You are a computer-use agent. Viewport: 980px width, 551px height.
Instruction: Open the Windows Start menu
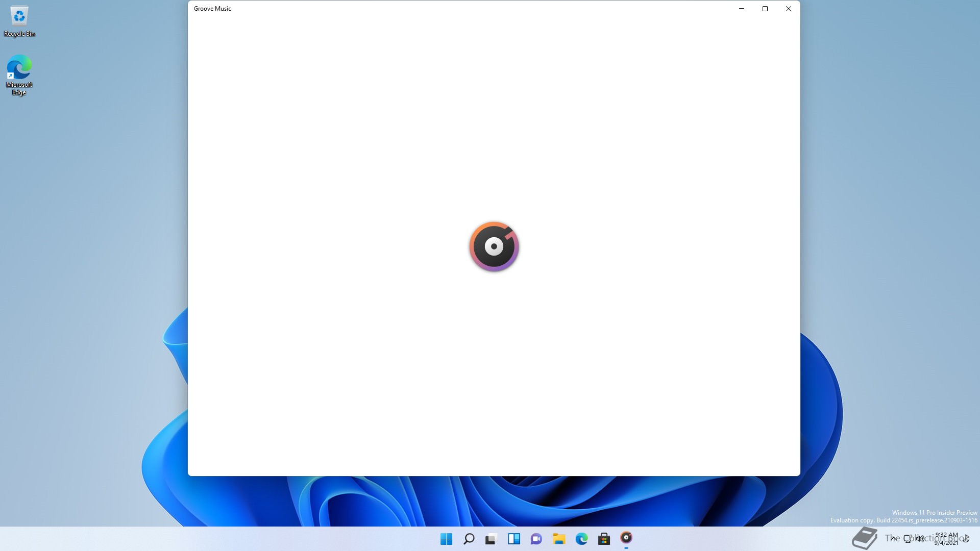[446, 539]
